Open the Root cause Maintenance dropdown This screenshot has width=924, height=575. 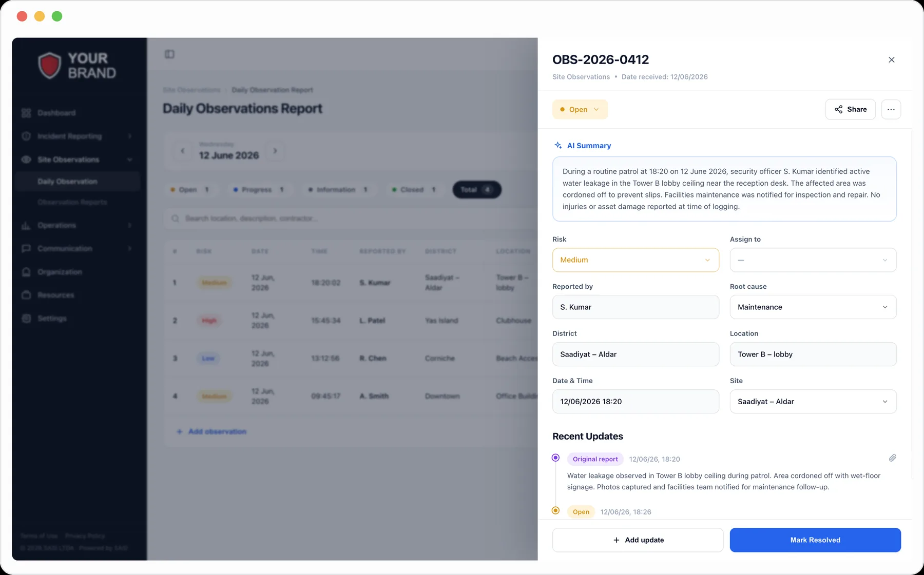(813, 307)
